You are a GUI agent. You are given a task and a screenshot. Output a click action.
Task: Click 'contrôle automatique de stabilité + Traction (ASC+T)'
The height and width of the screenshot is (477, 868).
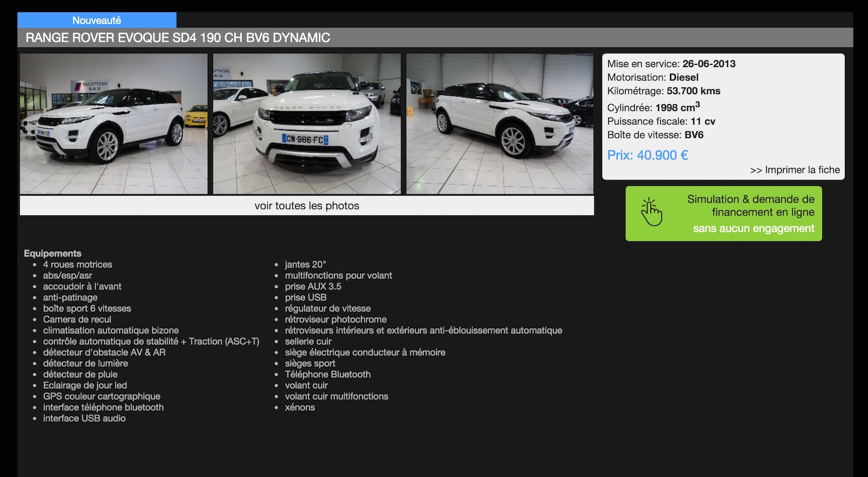pyautogui.click(x=151, y=342)
